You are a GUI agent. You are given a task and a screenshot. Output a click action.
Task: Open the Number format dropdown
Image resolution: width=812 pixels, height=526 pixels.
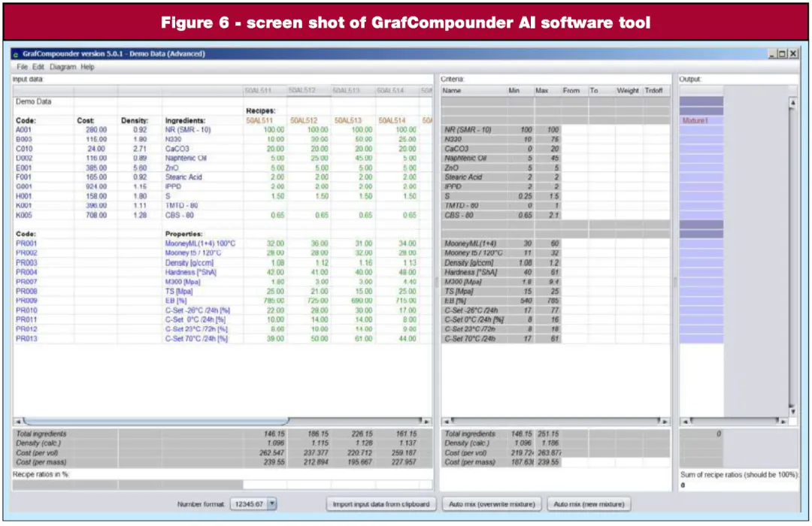point(272,503)
